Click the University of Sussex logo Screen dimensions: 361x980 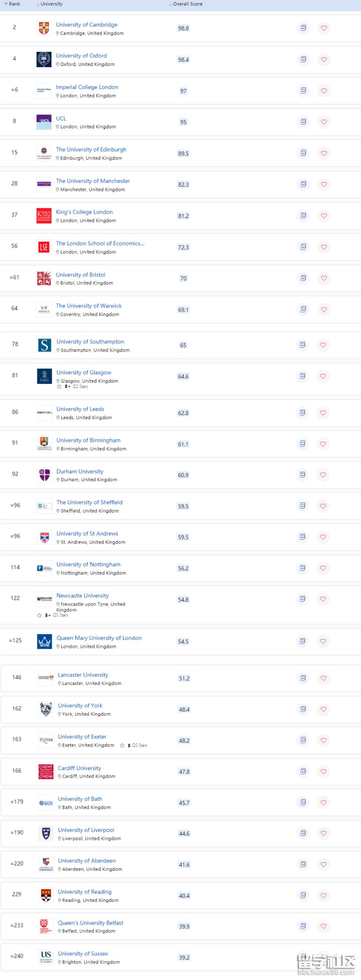46,956
